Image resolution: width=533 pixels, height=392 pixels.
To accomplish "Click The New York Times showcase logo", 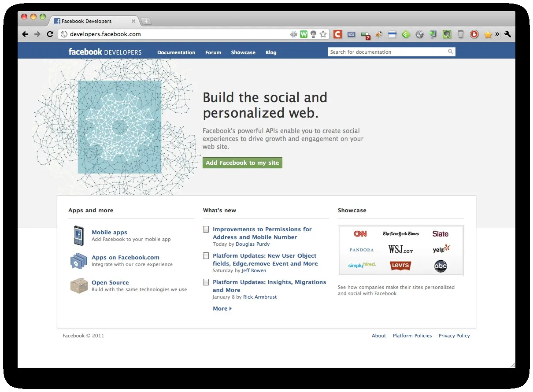I will pos(401,234).
